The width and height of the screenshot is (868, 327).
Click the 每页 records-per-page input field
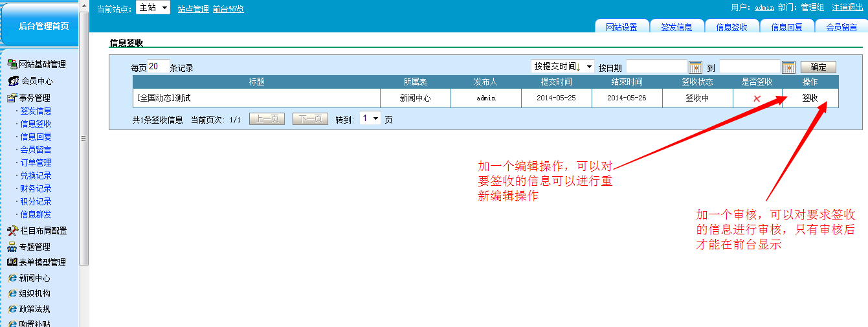(158, 67)
